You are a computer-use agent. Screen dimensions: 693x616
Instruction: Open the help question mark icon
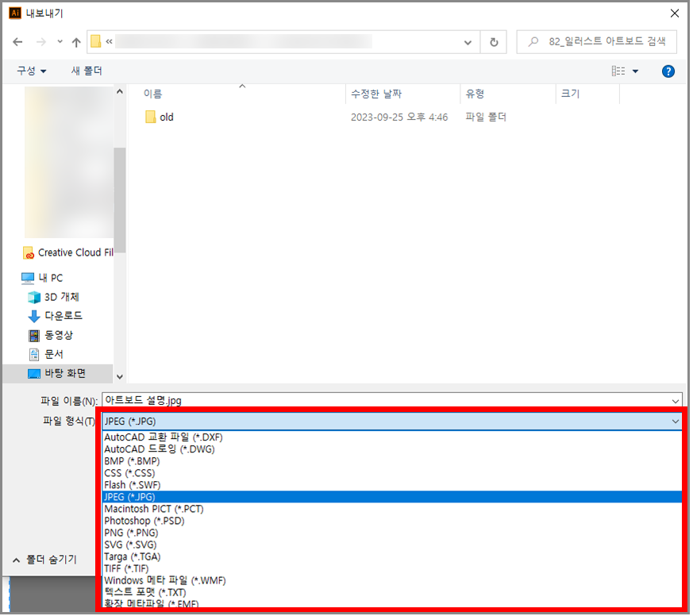coord(668,71)
